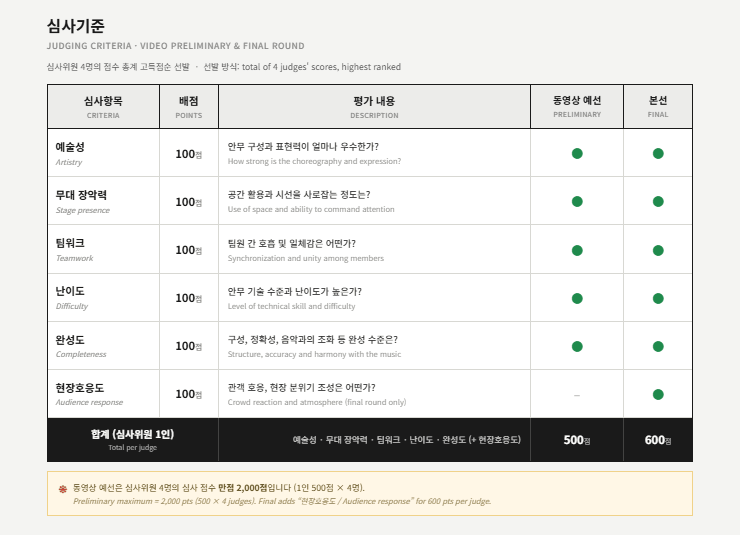Click the Final dot in Teamwork row
The width and height of the screenshot is (740, 536).
pos(658,251)
